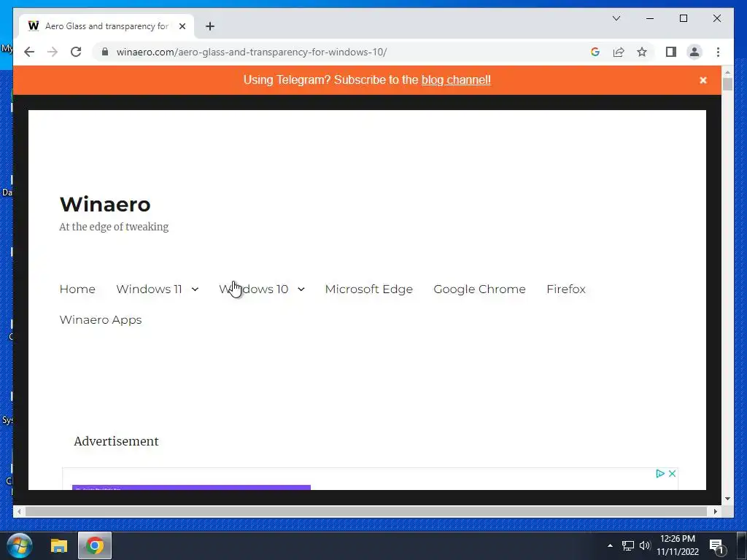Click the horizontal scrollbar right arrow
The width and height of the screenshot is (747, 560).
[715, 511]
